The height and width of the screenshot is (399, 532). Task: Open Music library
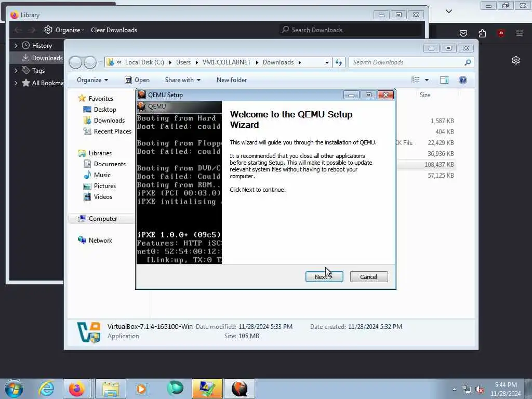coord(102,175)
